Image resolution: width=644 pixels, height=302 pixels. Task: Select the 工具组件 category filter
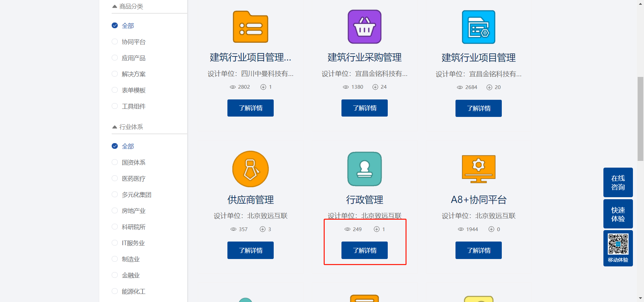click(x=128, y=106)
